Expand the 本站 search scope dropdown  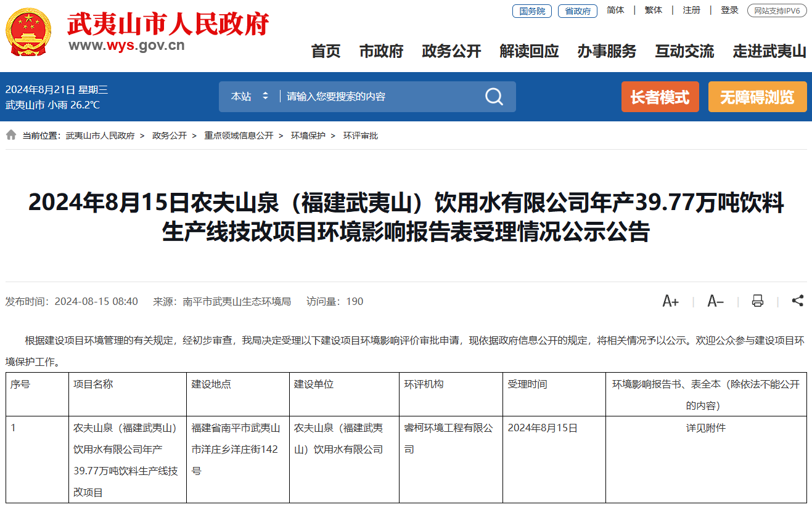pos(250,97)
